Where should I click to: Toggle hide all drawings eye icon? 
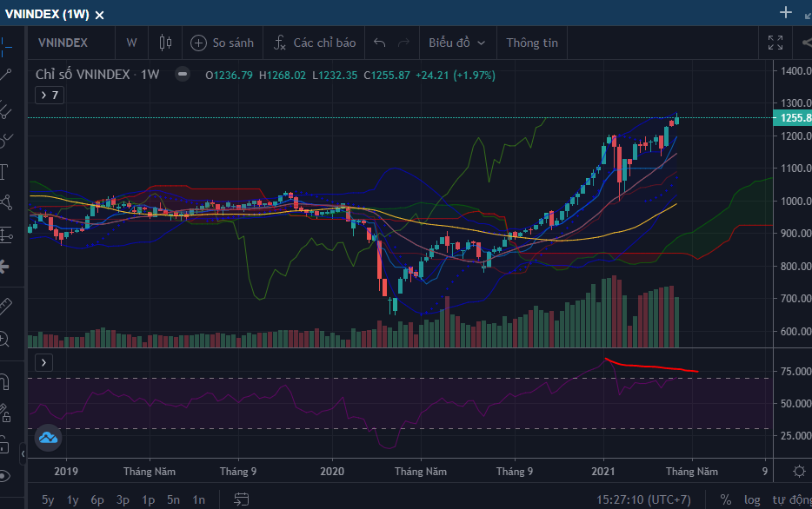6,475
